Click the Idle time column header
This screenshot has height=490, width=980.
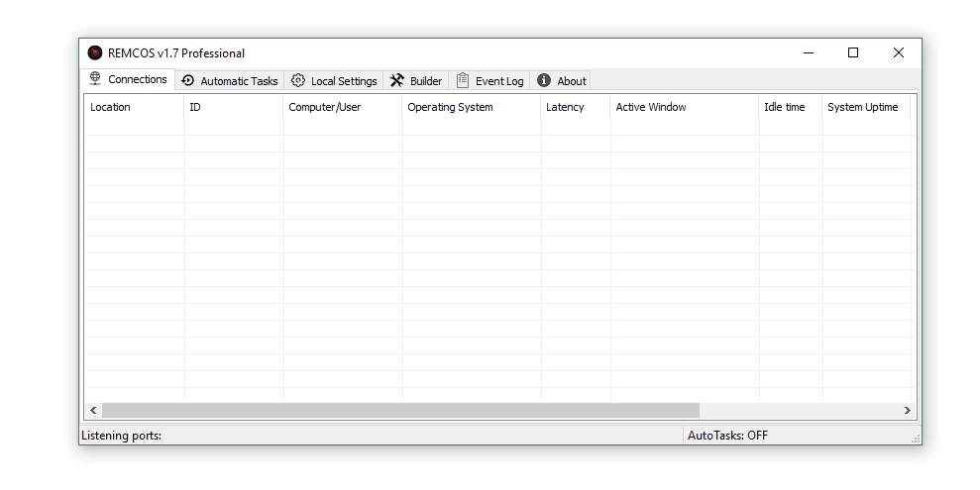(785, 107)
